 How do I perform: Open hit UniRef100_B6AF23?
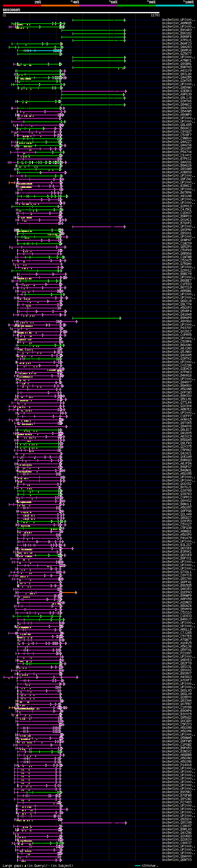tap(177, 43)
